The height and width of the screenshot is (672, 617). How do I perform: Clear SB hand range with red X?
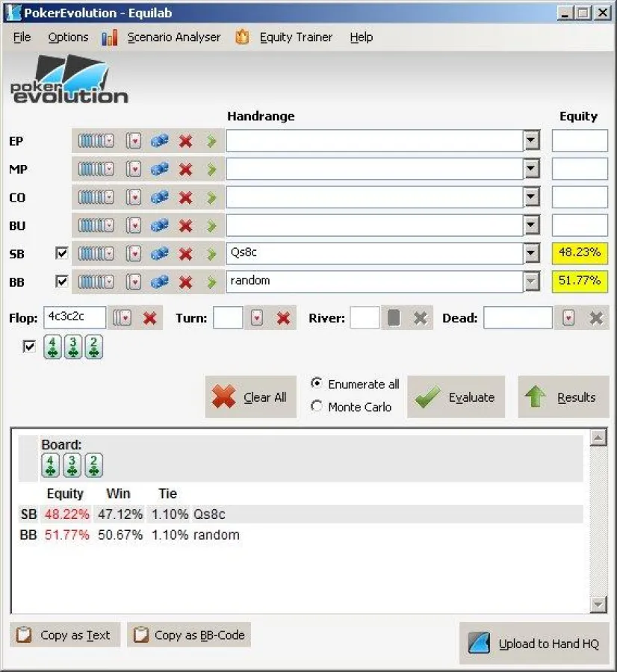coord(186,254)
